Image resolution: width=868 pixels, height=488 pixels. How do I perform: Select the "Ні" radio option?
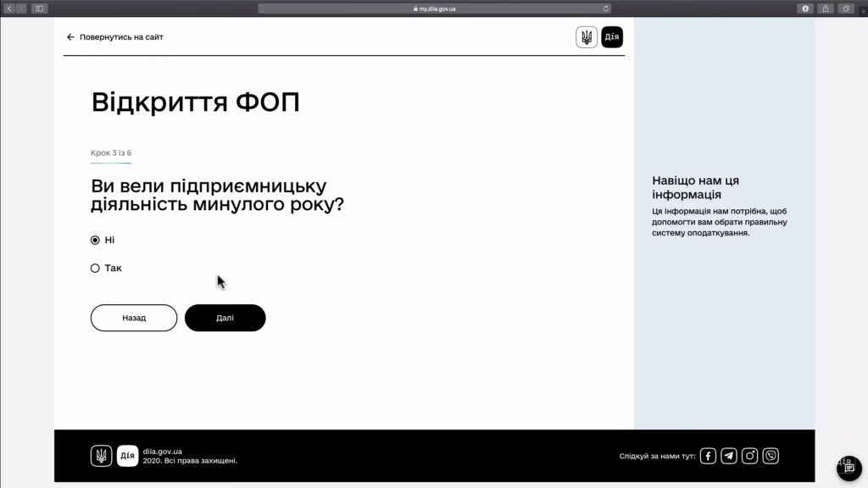95,240
